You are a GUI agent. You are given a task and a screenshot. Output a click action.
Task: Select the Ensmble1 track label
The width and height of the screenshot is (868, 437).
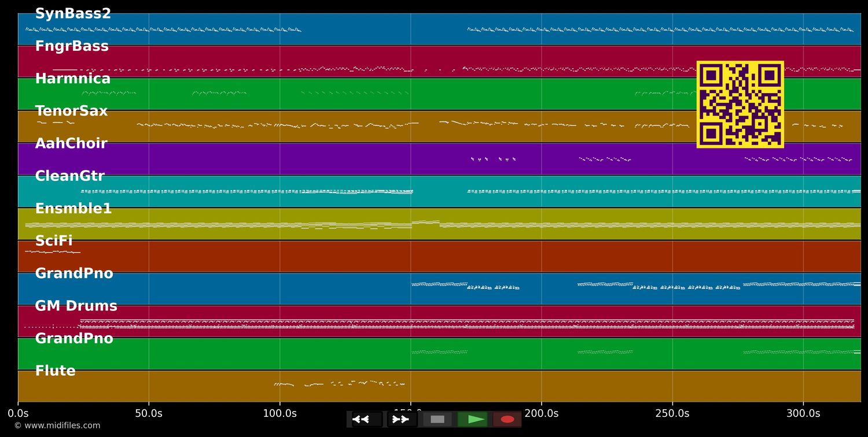73,209
